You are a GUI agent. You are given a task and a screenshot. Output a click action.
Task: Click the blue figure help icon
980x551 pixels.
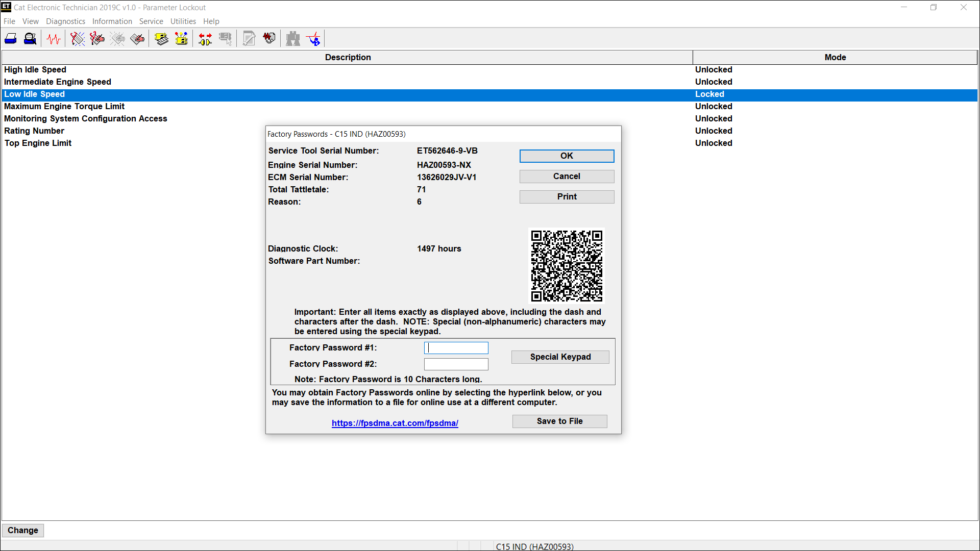tap(313, 39)
